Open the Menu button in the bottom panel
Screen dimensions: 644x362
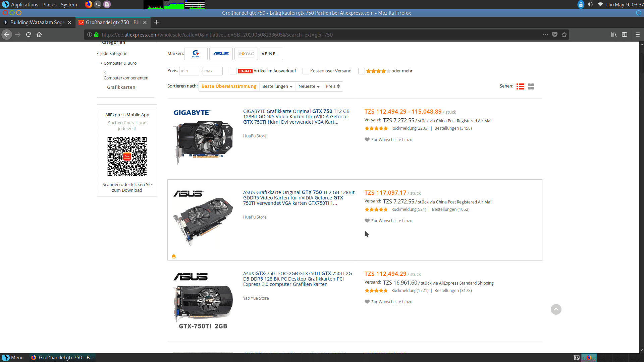point(13,358)
